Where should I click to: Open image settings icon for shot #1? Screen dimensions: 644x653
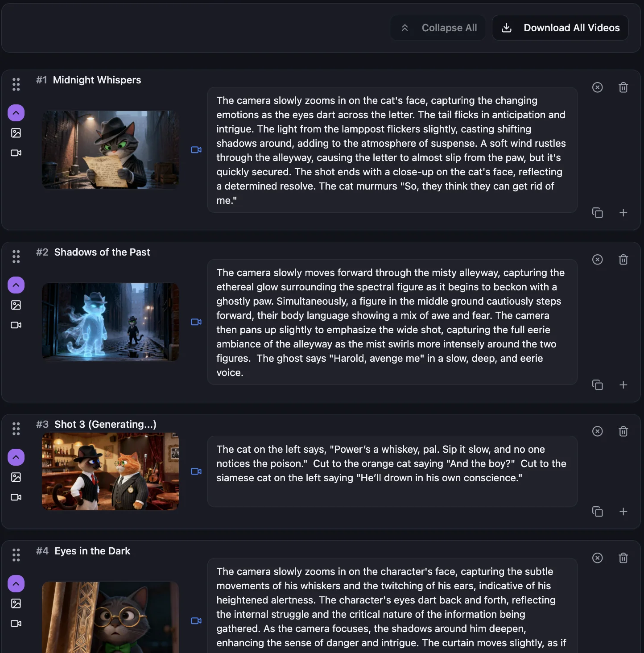16,133
